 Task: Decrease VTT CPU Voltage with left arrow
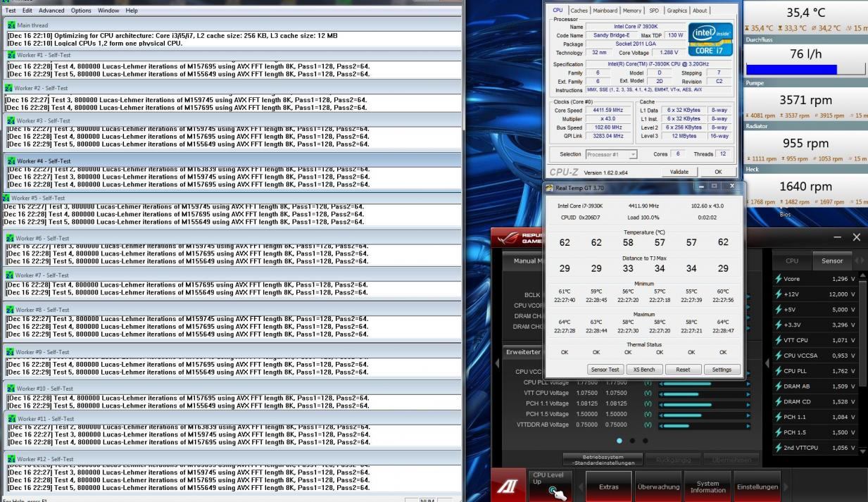[660, 393]
